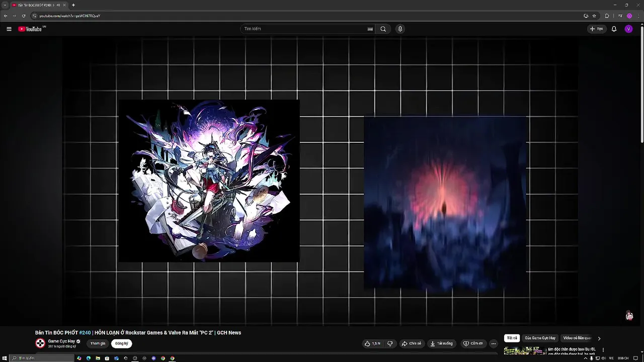Click the Tải xuống download button
This screenshot has height=362, width=644.
[x=442, y=343]
